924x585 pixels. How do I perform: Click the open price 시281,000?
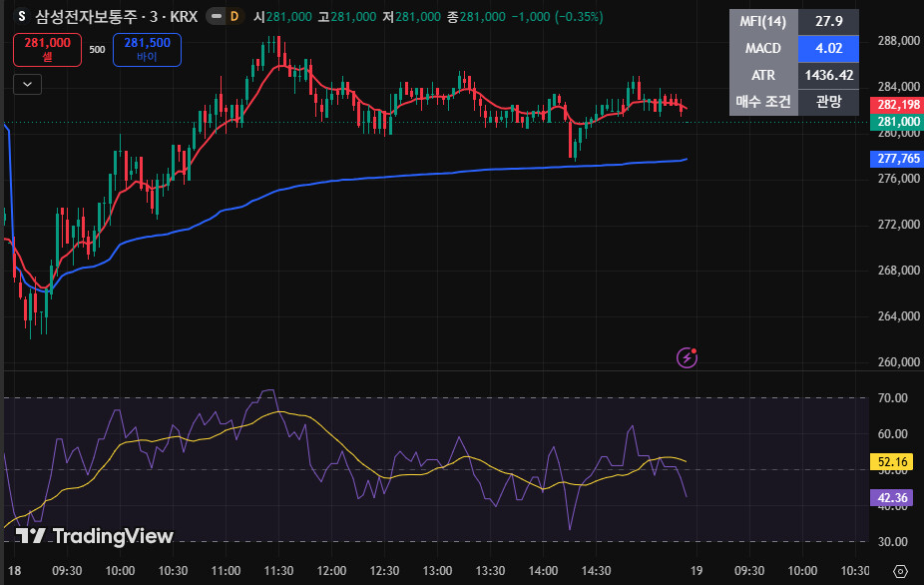pyautogui.click(x=282, y=17)
